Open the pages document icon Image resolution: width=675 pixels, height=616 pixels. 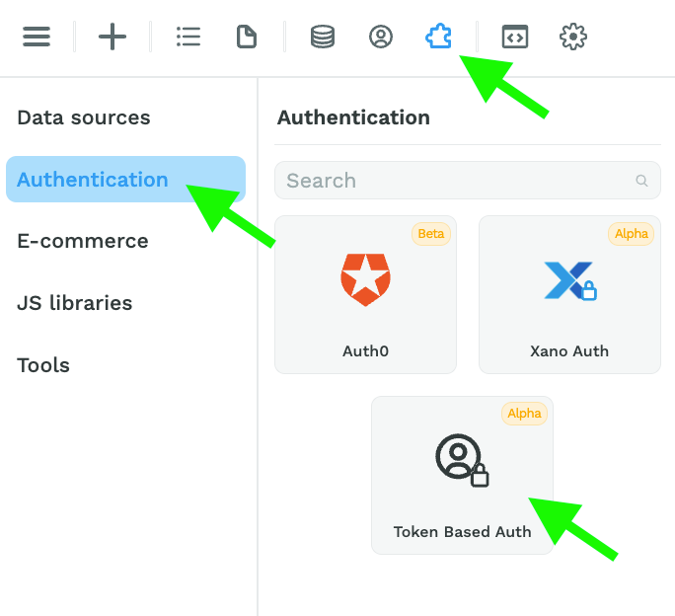point(247,37)
